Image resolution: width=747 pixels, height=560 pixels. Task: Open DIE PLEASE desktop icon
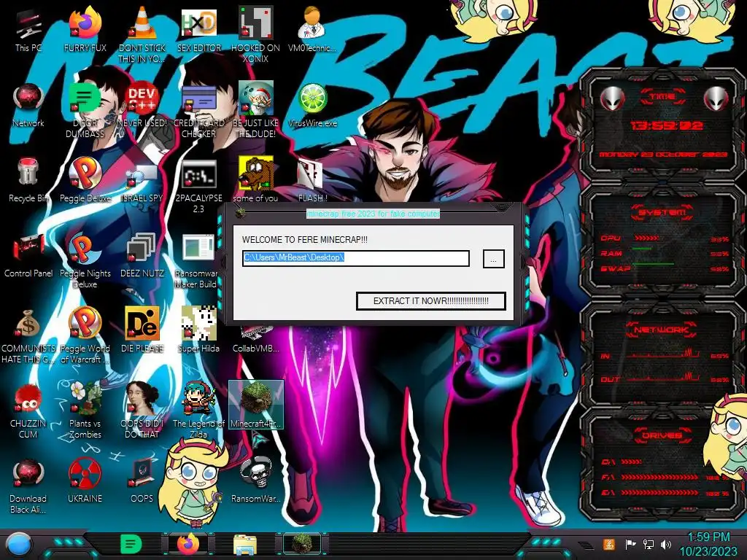(142, 330)
